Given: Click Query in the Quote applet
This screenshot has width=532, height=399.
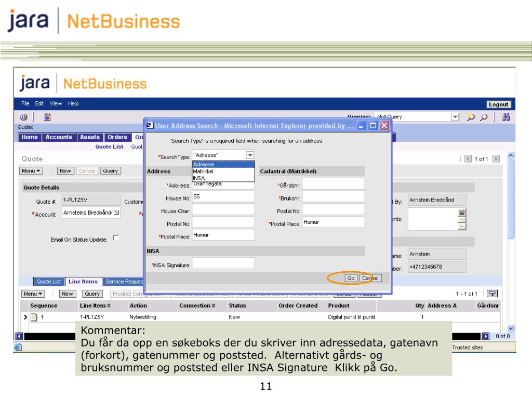Looking at the screenshot, I should tap(111, 171).
